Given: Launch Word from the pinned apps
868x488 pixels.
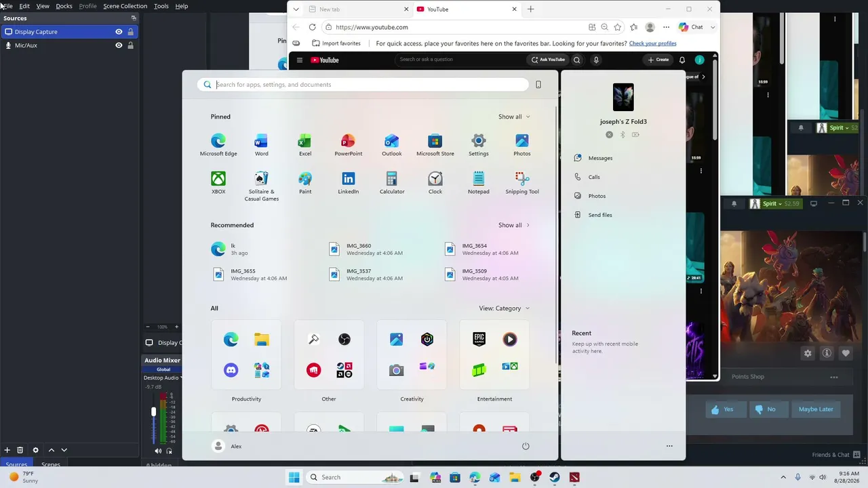Looking at the screenshot, I should click(x=261, y=144).
